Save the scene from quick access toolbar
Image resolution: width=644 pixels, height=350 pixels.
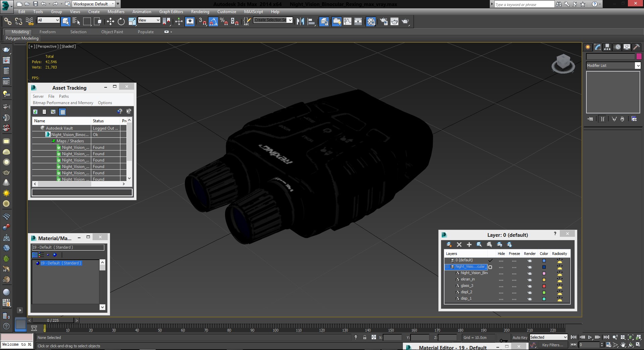click(x=35, y=4)
